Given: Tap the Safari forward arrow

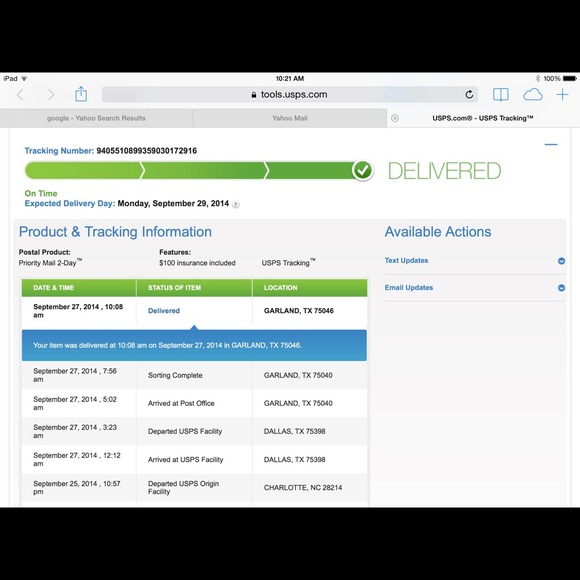Looking at the screenshot, I should pos(51,95).
